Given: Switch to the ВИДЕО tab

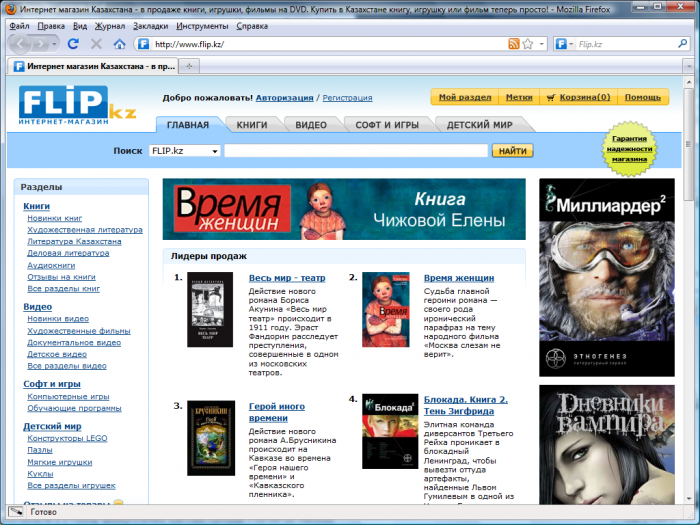Looking at the screenshot, I should (311, 125).
